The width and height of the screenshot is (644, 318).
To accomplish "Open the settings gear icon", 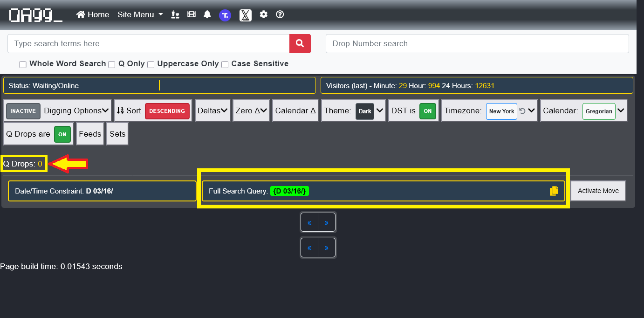I will (x=264, y=14).
